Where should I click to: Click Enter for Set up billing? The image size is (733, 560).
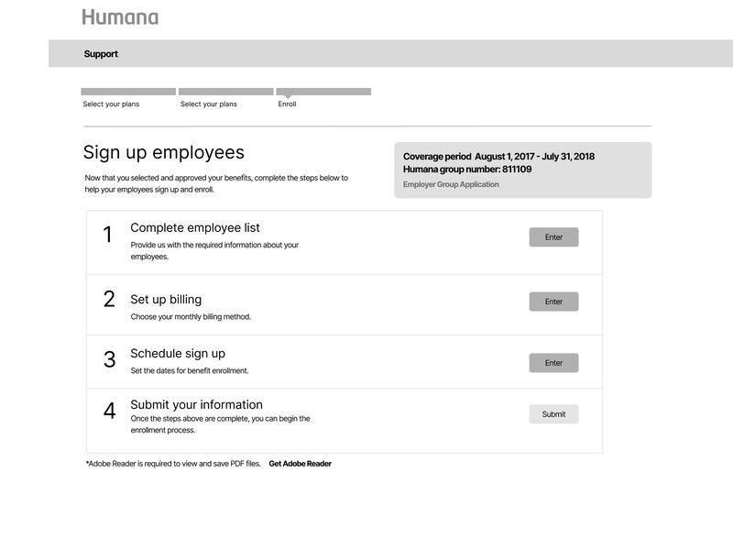553,302
